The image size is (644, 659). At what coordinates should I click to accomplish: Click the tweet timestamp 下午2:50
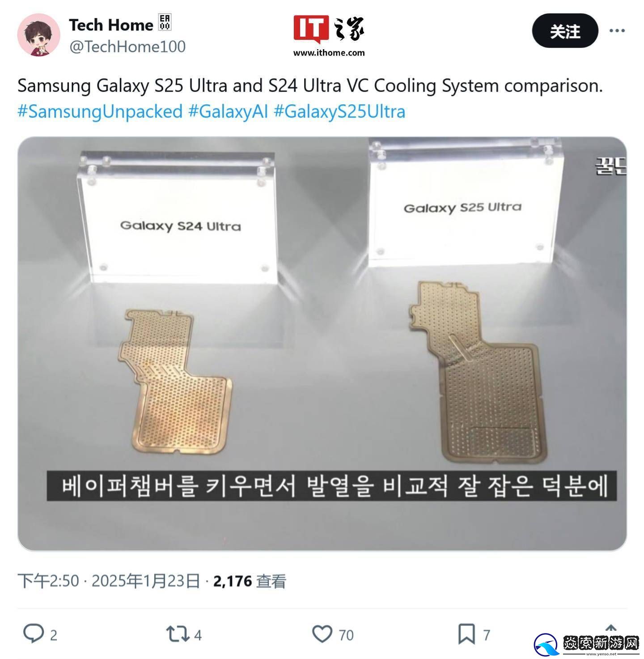[x=48, y=581]
